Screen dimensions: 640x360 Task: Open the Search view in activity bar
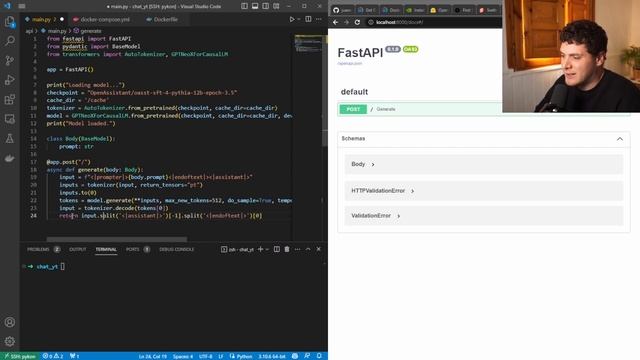(9, 40)
